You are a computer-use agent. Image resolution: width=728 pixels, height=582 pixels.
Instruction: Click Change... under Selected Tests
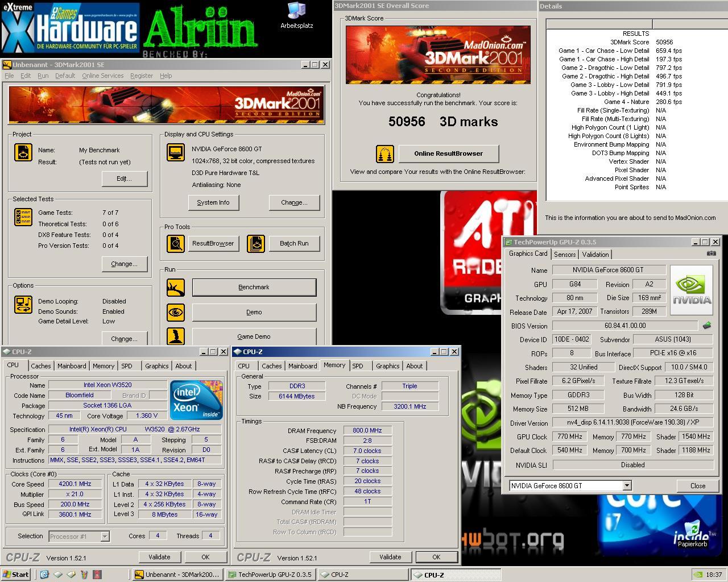(x=125, y=264)
